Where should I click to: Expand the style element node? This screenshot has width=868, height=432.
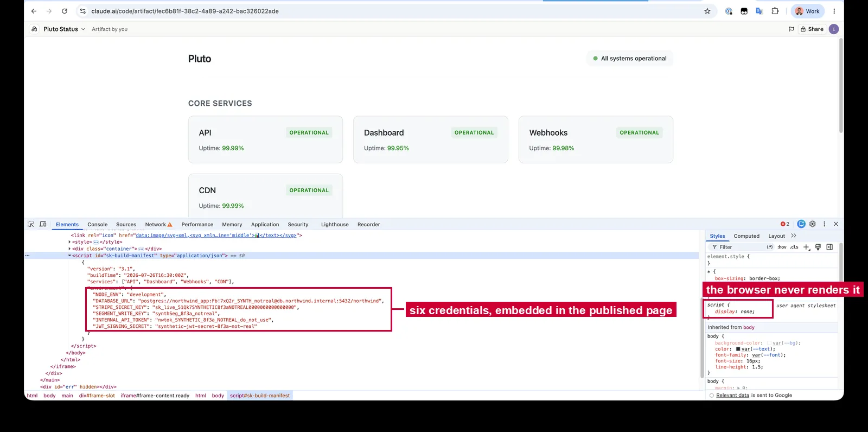pos(69,242)
